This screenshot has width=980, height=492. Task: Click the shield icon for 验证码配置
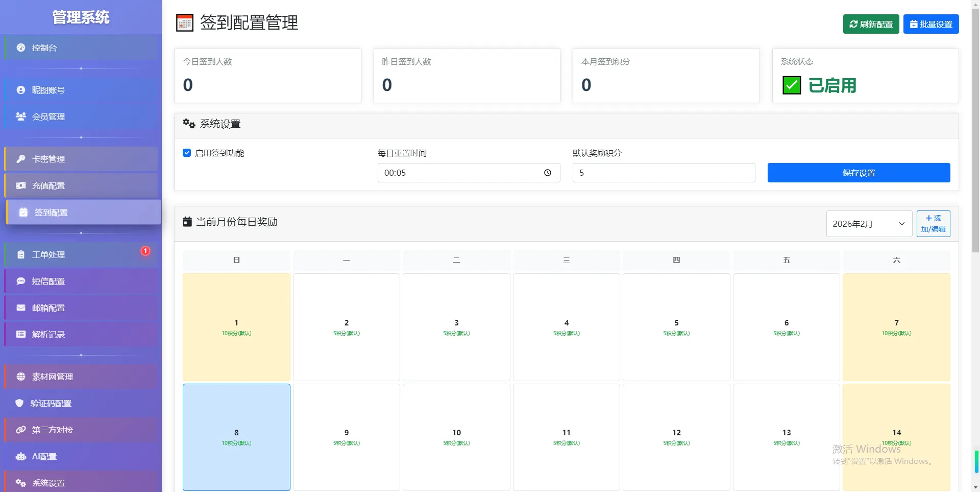19,403
